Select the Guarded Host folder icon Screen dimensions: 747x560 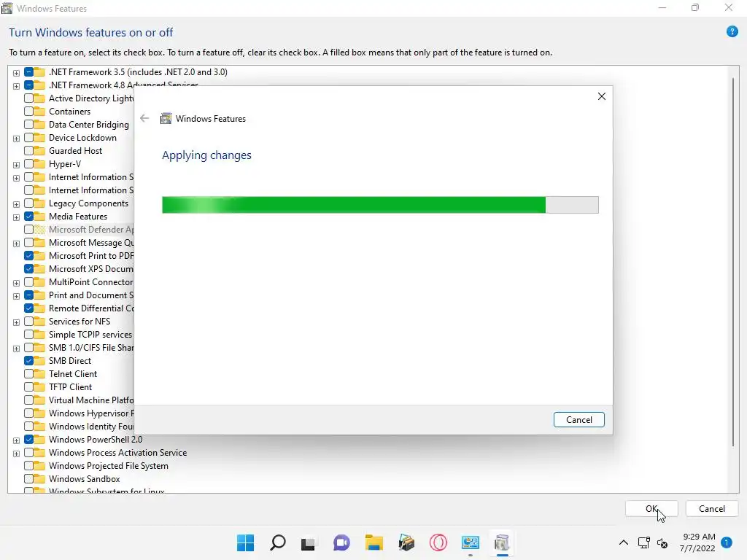[x=39, y=150]
